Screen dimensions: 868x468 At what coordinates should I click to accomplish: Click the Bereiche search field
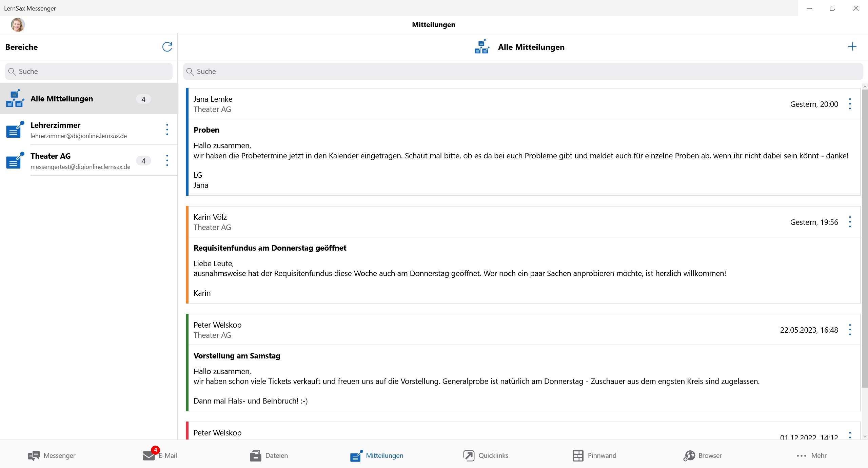click(x=89, y=72)
